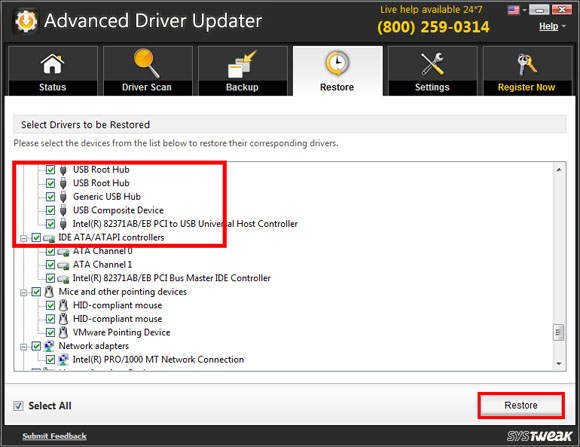The image size is (580, 447).
Task: Click the (800) 259-0314 phone number
Action: pos(433,27)
